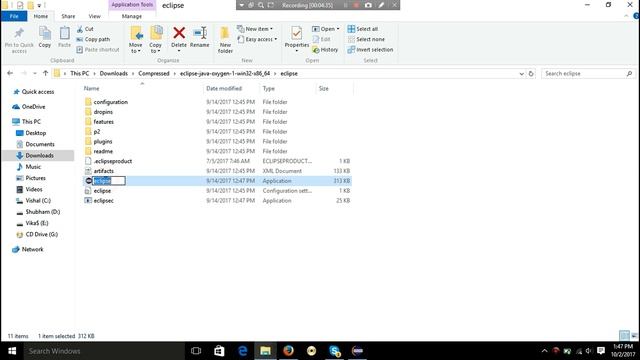Click Edit in the Open group
This screenshot has width=640, height=360.
[322, 39]
